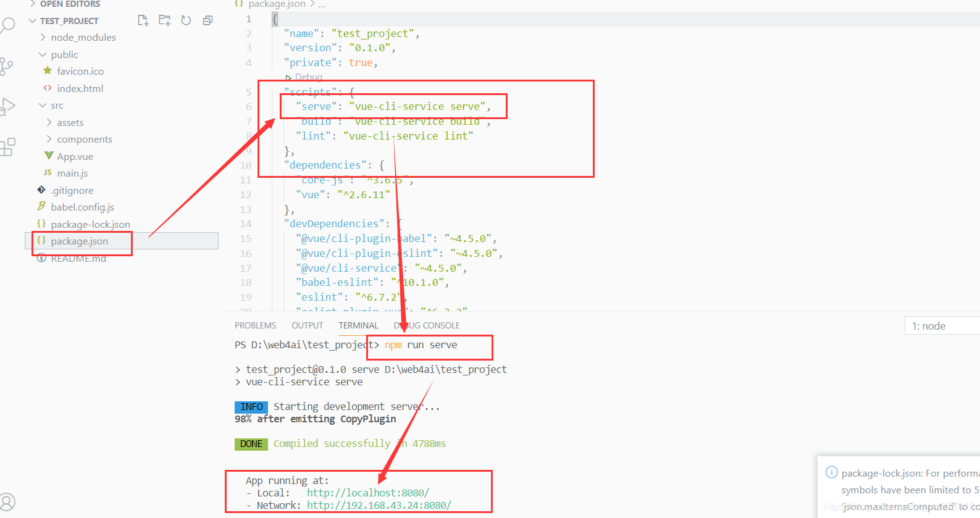Click New File icon in explorer header
980x518 pixels.
[143, 20]
